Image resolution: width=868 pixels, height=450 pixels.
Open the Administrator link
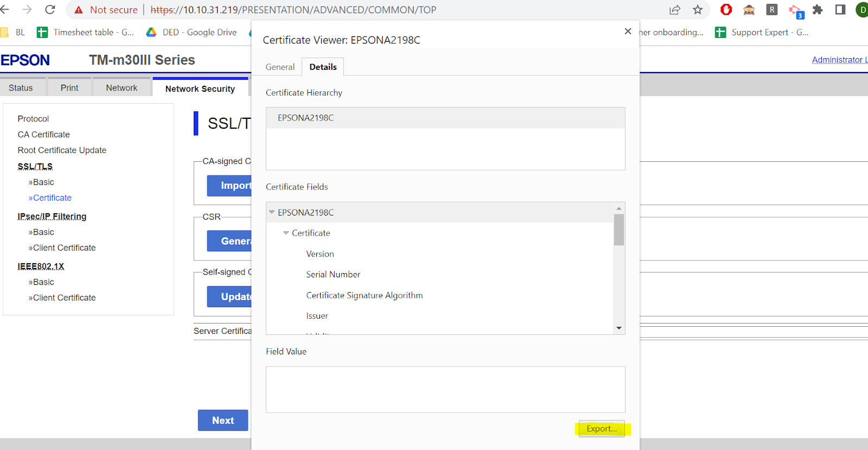(x=840, y=60)
